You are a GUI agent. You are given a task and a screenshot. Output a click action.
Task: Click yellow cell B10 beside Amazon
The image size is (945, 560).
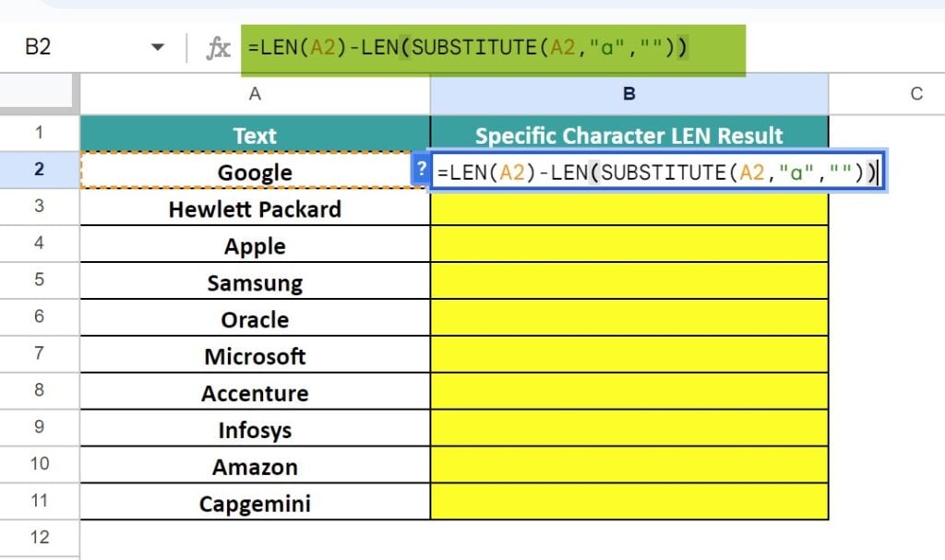point(629,465)
